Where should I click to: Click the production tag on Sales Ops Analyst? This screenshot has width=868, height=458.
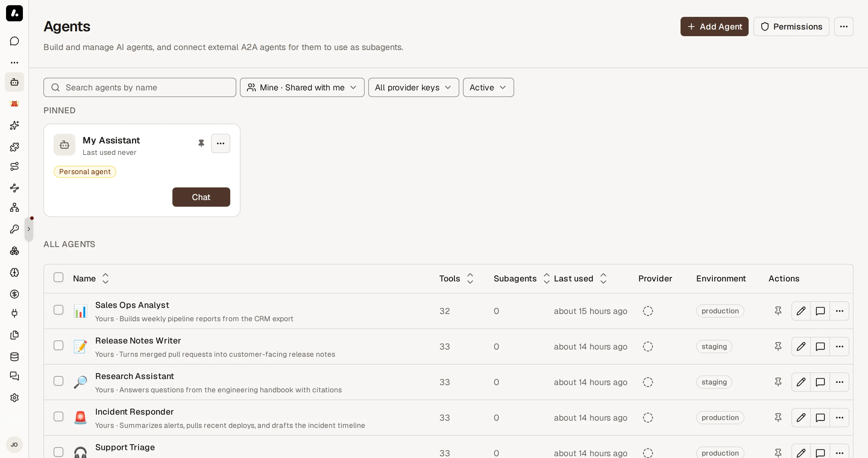[x=720, y=311]
